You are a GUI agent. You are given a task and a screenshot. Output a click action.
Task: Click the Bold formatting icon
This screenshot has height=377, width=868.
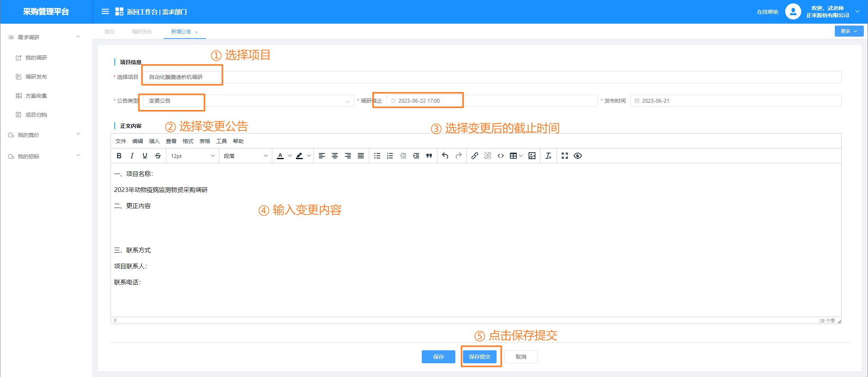(x=119, y=156)
